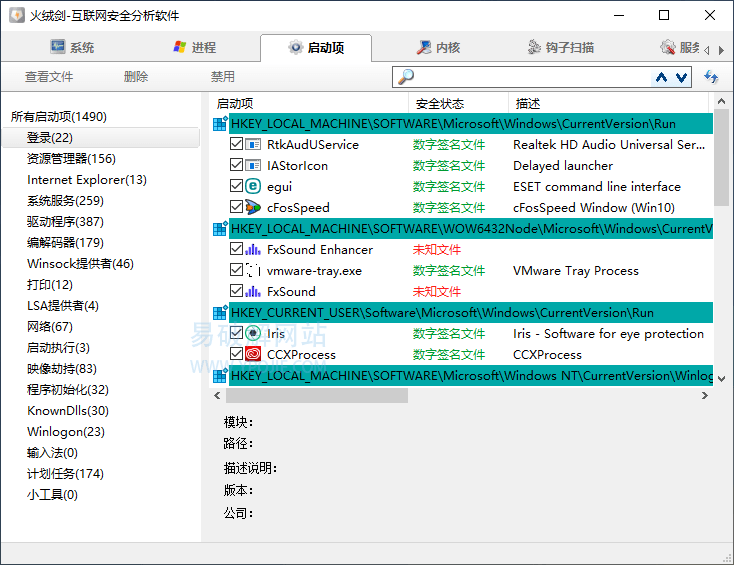Screen dimensions: 734x565
Task: Click the 查看文件 button
Action: [x=49, y=77]
